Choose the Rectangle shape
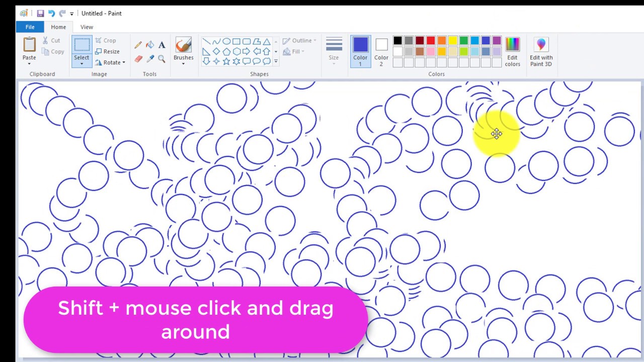Viewport: 644px width, 362px height. pyautogui.click(x=236, y=41)
